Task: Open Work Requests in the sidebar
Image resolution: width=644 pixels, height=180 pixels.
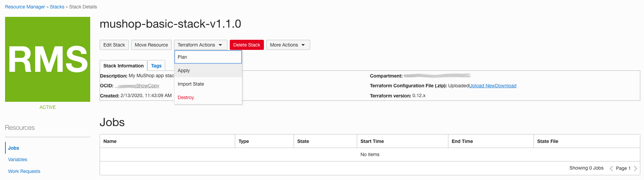Action: [x=24, y=171]
